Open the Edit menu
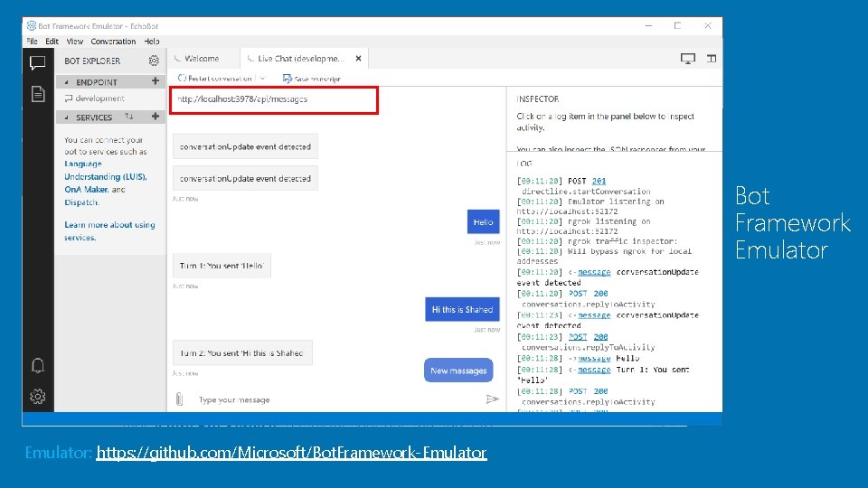868x488 pixels. [52, 42]
